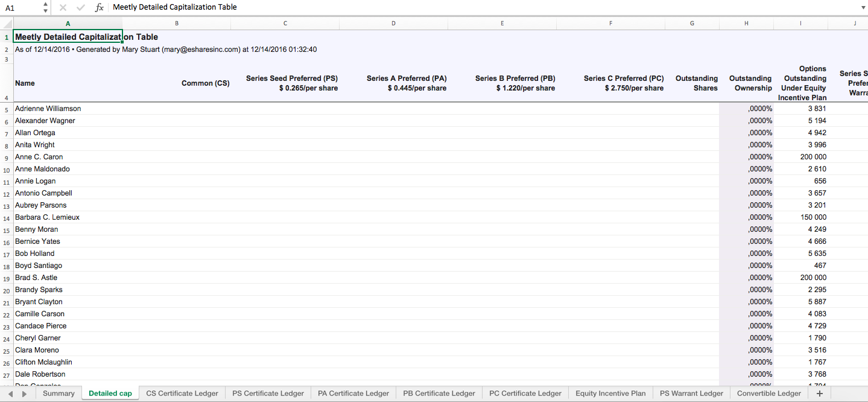Open the insert function fx button

click(100, 7)
